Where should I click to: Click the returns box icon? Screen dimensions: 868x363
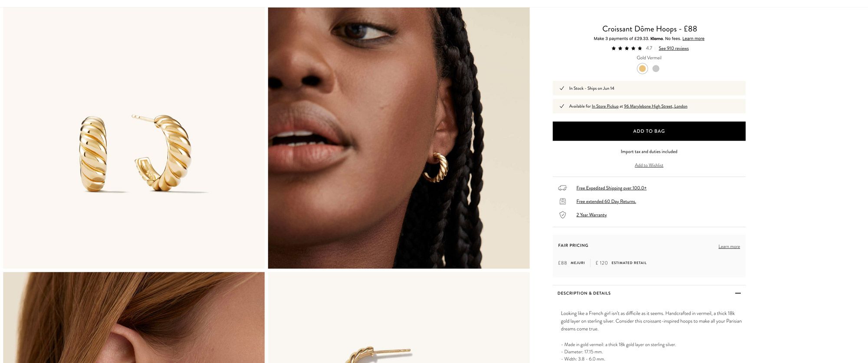[562, 201]
